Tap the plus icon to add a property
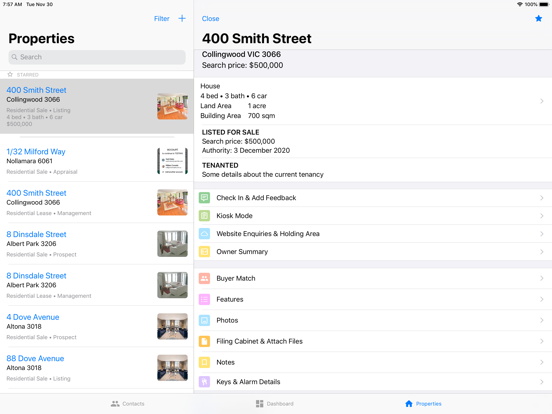 [x=182, y=18]
